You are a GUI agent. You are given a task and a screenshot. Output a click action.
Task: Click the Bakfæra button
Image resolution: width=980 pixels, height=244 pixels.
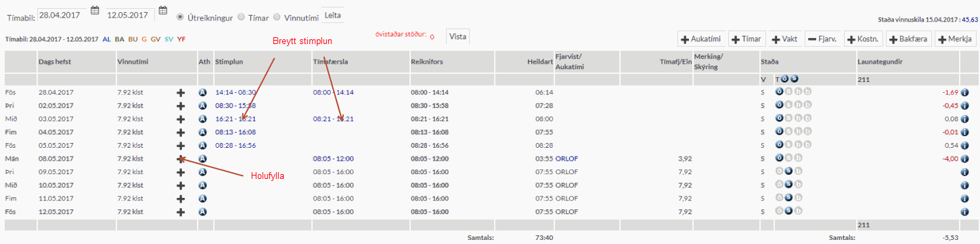click(x=909, y=39)
